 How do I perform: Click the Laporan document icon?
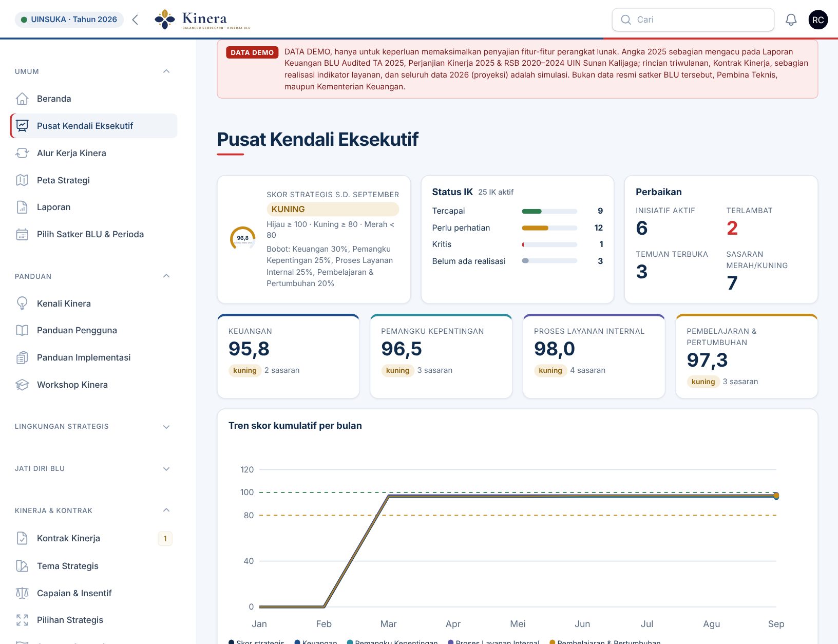tap(22, 207)
